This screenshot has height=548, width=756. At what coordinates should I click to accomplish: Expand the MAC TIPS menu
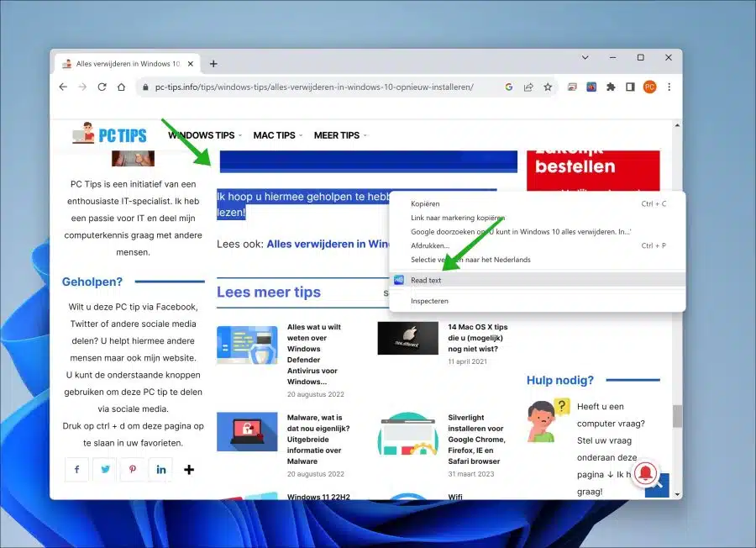[x=278, y=135]
